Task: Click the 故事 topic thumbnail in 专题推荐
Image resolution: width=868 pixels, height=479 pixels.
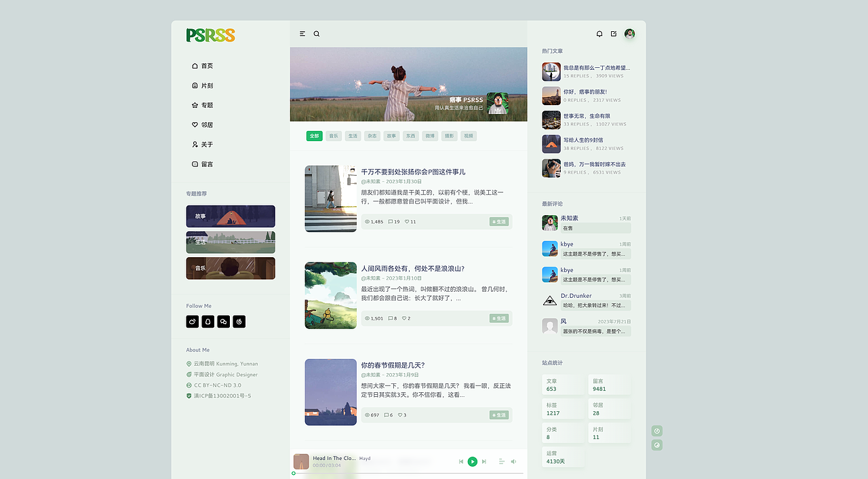Action: 231,216
